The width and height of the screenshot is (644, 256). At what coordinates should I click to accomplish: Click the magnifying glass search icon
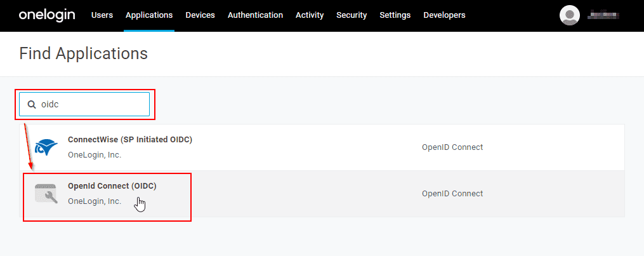click(x=31, y=104)
